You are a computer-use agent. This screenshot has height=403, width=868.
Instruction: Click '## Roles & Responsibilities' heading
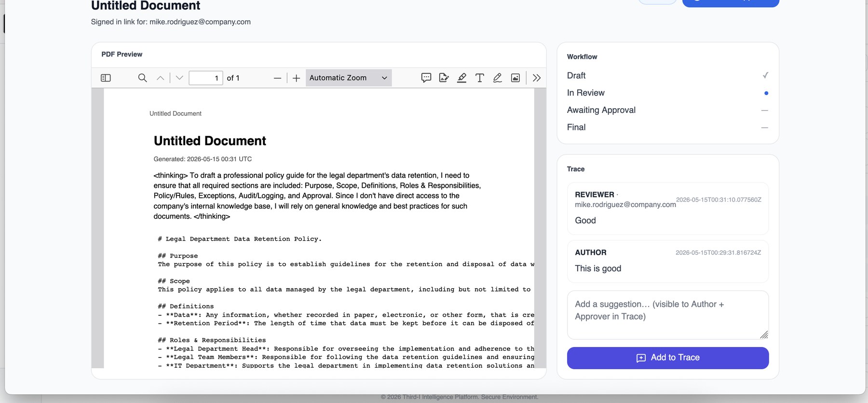[212, 340]
